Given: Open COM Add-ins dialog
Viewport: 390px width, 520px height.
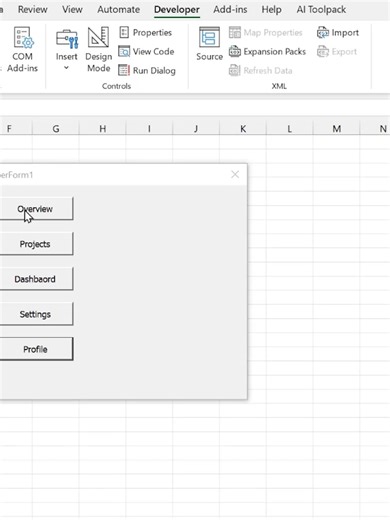Looking at the screenshot, I should point(22,50).
